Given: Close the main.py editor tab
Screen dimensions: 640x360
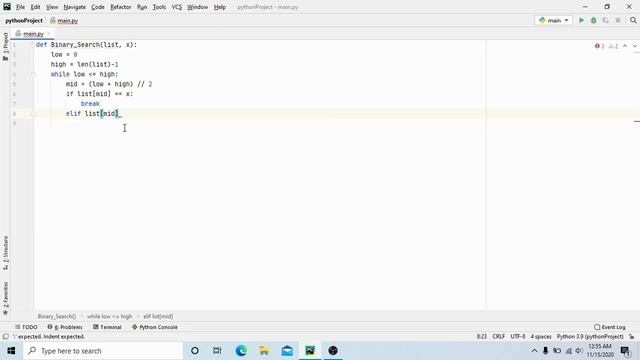Looking at the screenshot, I should [x=49, y=34].
